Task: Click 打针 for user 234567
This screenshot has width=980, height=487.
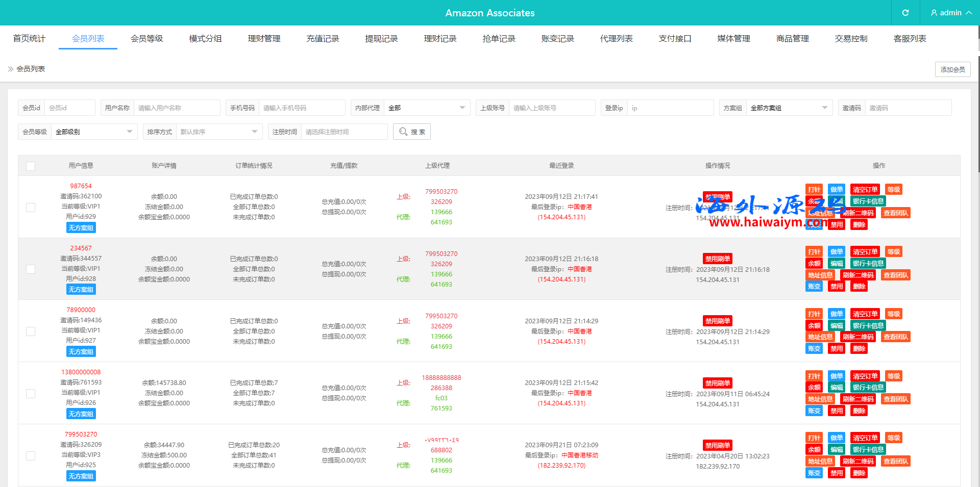Action: coord(814,252)
